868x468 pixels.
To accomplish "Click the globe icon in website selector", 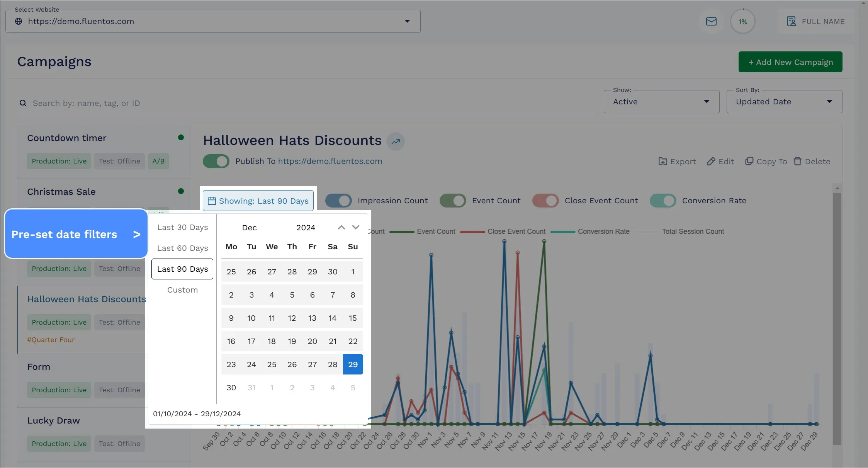I will point(19,21).
